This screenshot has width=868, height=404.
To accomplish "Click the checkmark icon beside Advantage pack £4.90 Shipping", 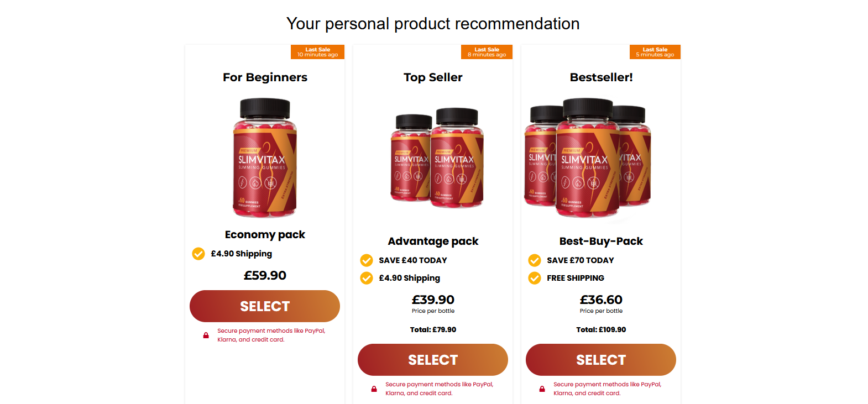I will coord(367,278).
